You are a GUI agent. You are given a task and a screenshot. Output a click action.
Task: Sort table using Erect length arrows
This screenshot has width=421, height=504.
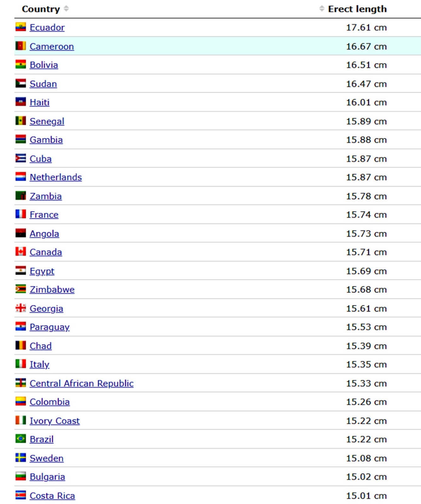(321, 9)
